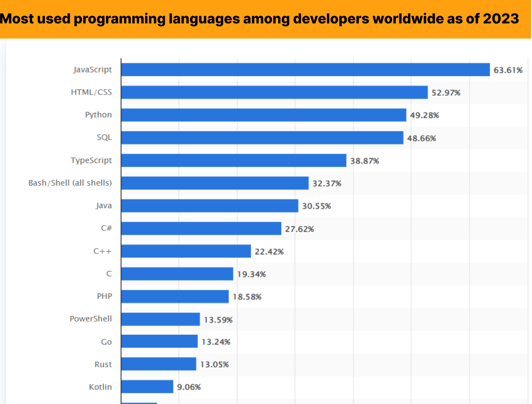Click the C++ axis label
Image resolution: width=532 pixels, height=404 pixels.
(102, 252)
